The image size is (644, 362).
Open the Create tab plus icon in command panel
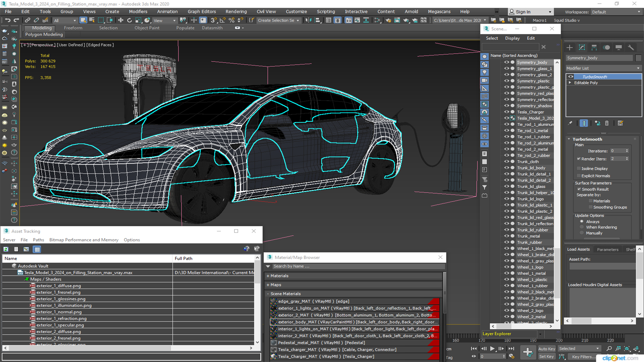click(x=570, y=47)
